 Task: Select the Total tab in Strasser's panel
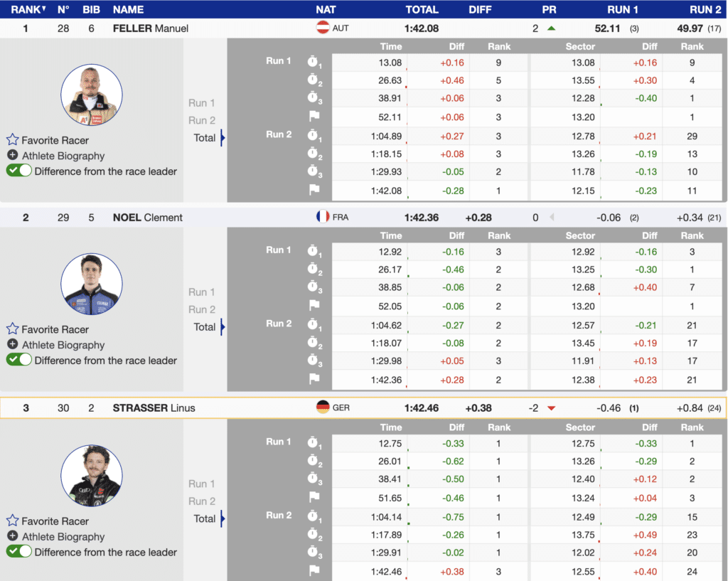click(205, 518)
